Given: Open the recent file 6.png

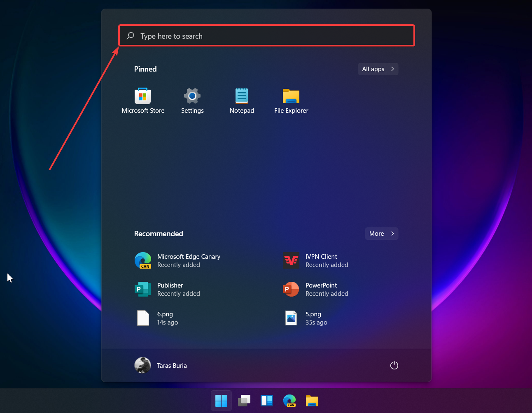Looking at the screenshot, I should 165,318.
